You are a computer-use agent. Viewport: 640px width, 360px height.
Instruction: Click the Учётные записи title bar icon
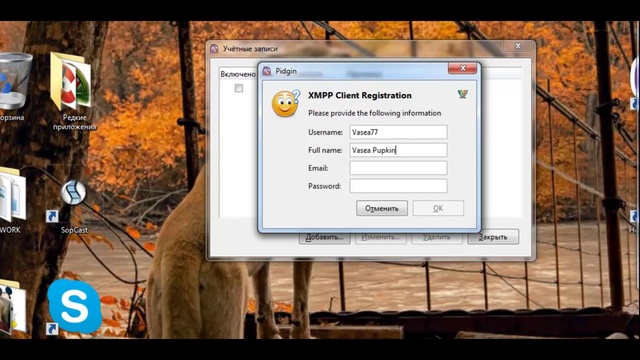pyautogui.click(x=214, y=49)
